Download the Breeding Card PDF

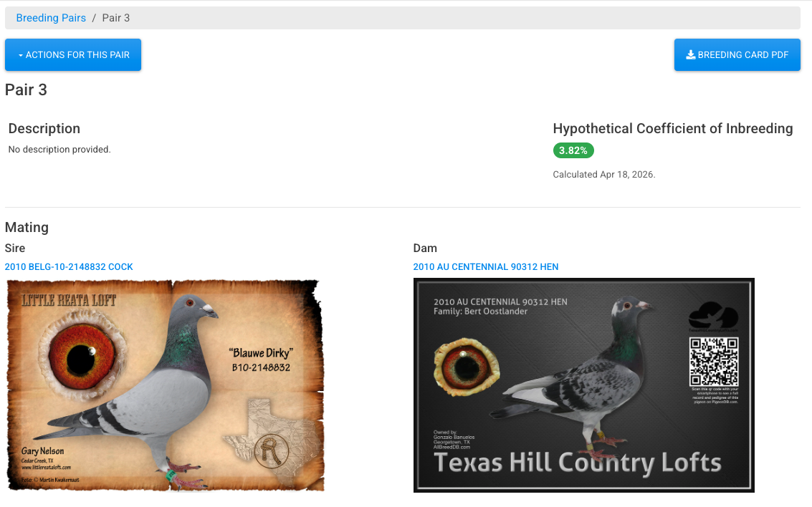[737, 55]
